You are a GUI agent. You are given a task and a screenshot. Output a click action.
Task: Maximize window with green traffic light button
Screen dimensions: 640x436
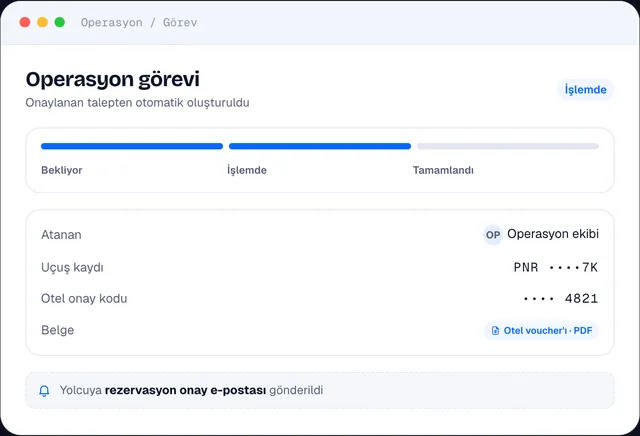click(x=60, y=22)
